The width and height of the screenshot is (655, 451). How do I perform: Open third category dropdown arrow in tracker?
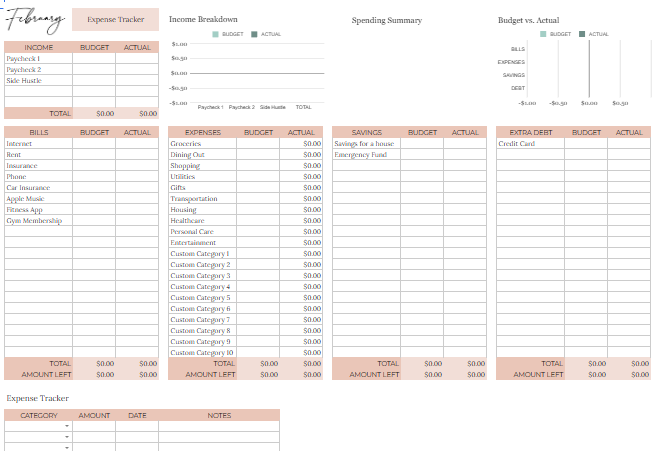coord(67,448)
